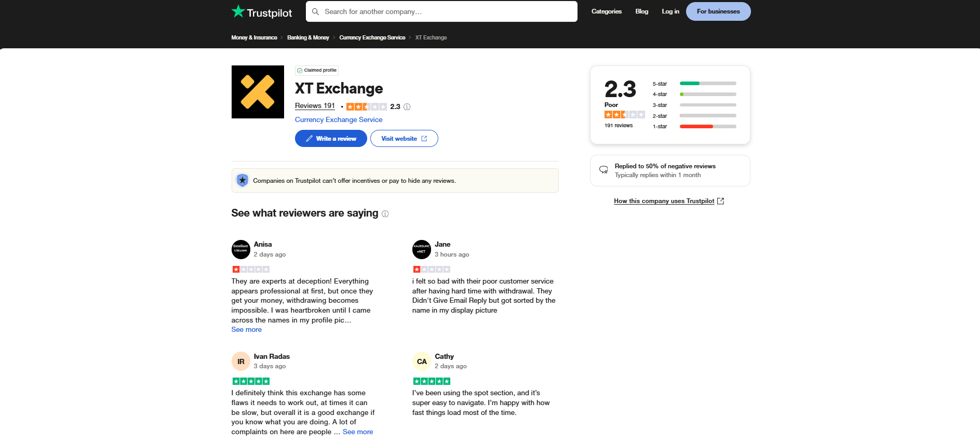This screenshot has height=443, width=980.
Task: Click Jane's profile avatar
Action: (422, 249)
